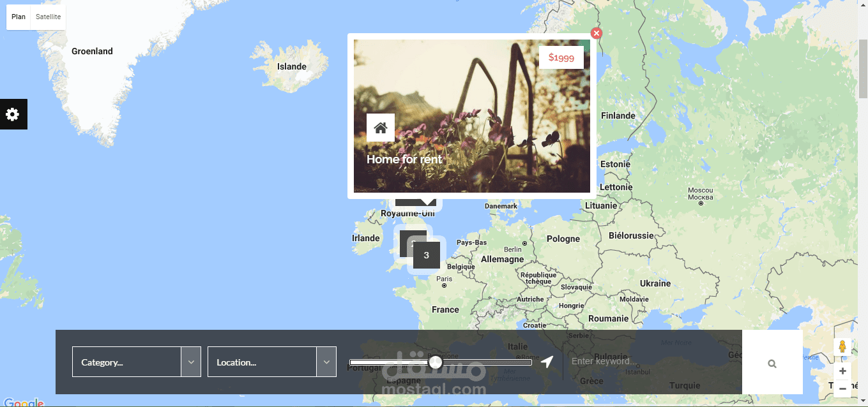Switch map to Plan view

click(x=19, y=17)
